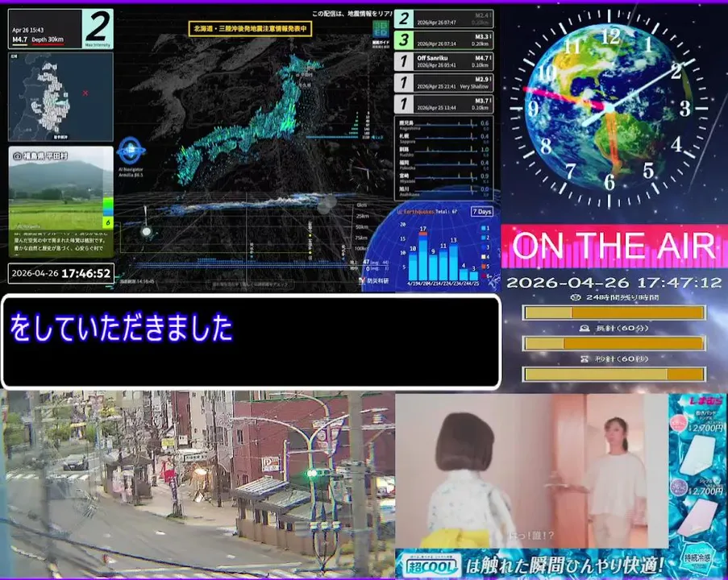Screen dimensions: 728x580
Task: Click the 2026-04-26 17:46:52 timestamp box
Action: coord(60,273)
